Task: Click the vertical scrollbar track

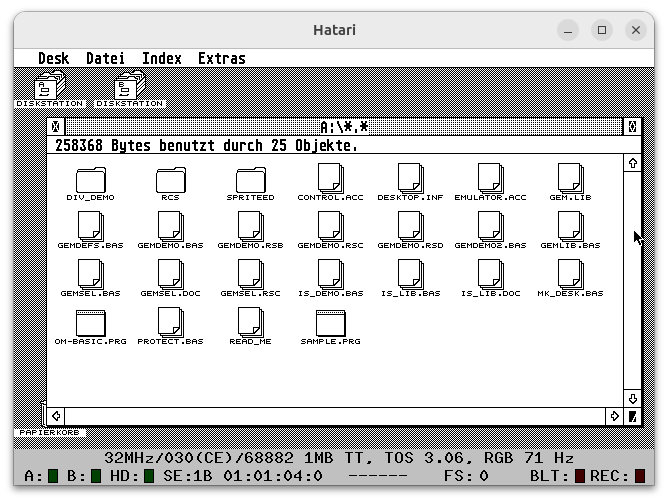Action: pos(633,281)
